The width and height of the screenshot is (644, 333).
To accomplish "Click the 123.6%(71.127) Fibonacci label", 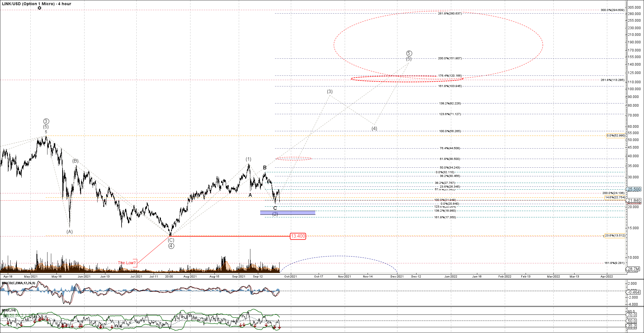I will (x=450, y=114).
